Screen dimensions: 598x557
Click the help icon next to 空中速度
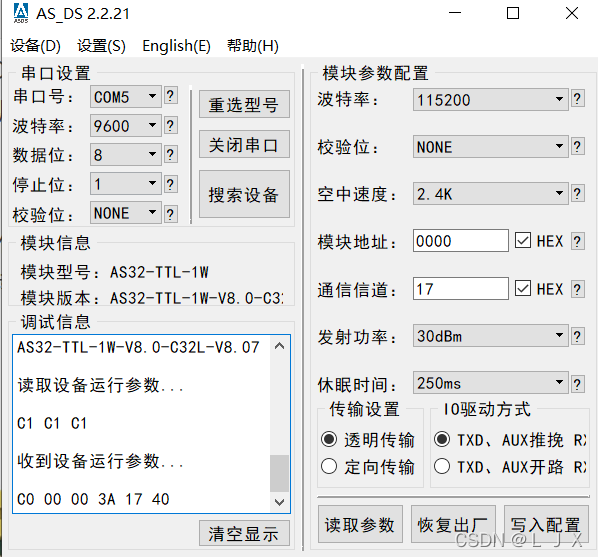coord(577,193)
